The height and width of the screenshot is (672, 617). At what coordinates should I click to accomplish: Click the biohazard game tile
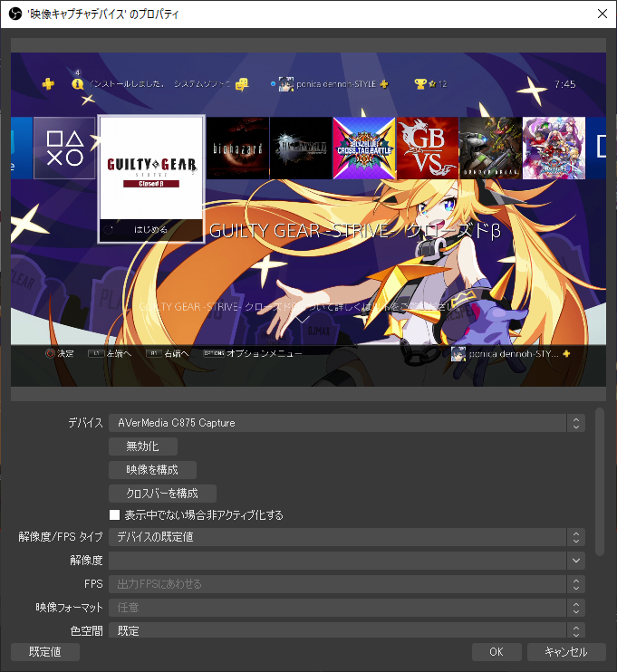238,148
